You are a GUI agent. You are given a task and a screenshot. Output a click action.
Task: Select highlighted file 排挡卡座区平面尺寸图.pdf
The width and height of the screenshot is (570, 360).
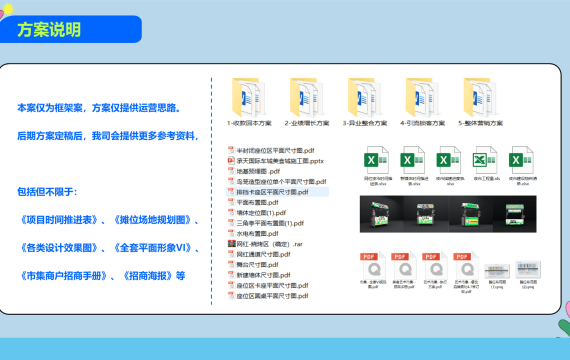[x=272, y=192]
